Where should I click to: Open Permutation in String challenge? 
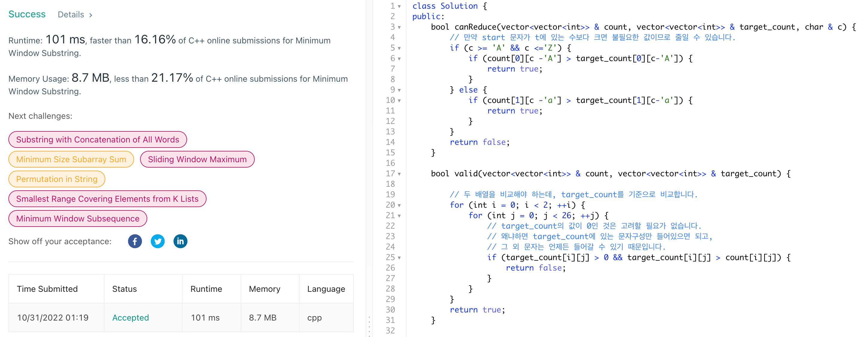tap(57, 179)
